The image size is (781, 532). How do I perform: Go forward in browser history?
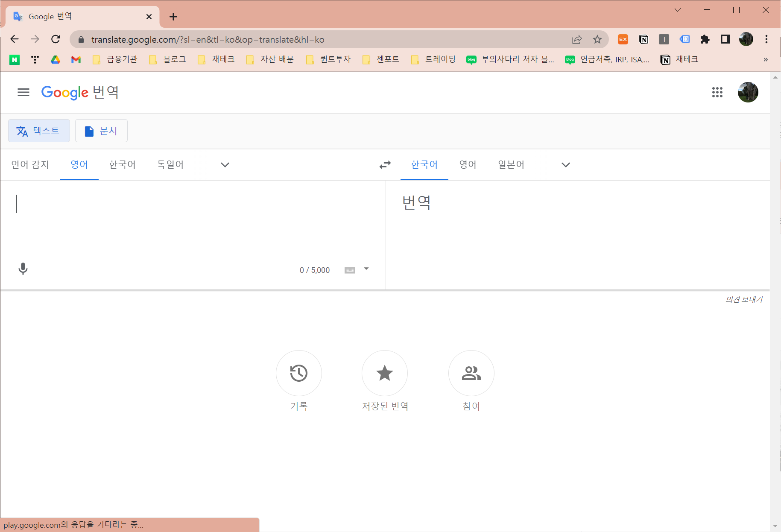coord(35,39)
